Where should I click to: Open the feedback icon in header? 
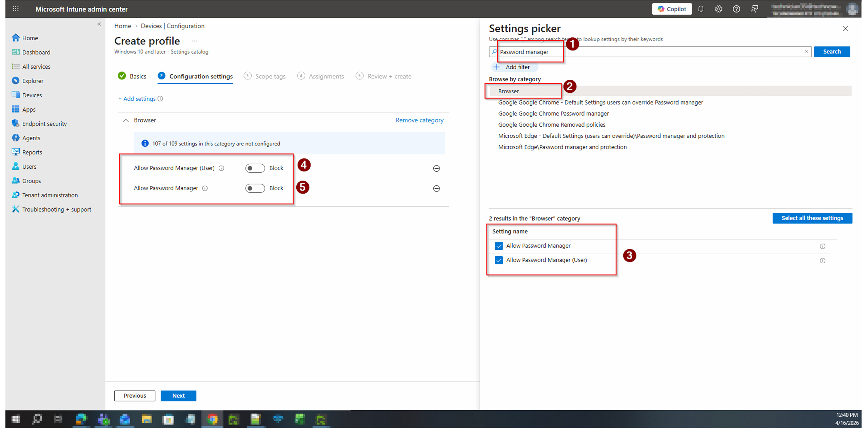tap(754, 9)
